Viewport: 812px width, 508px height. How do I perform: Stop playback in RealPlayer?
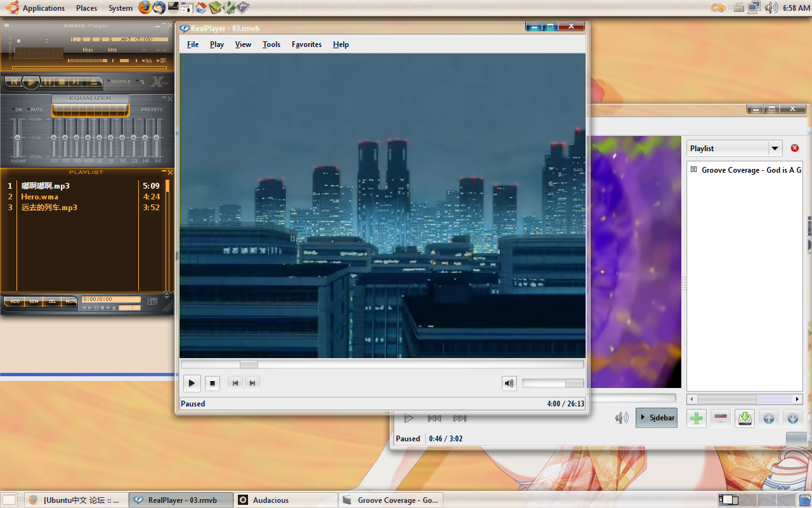[213, 383]
